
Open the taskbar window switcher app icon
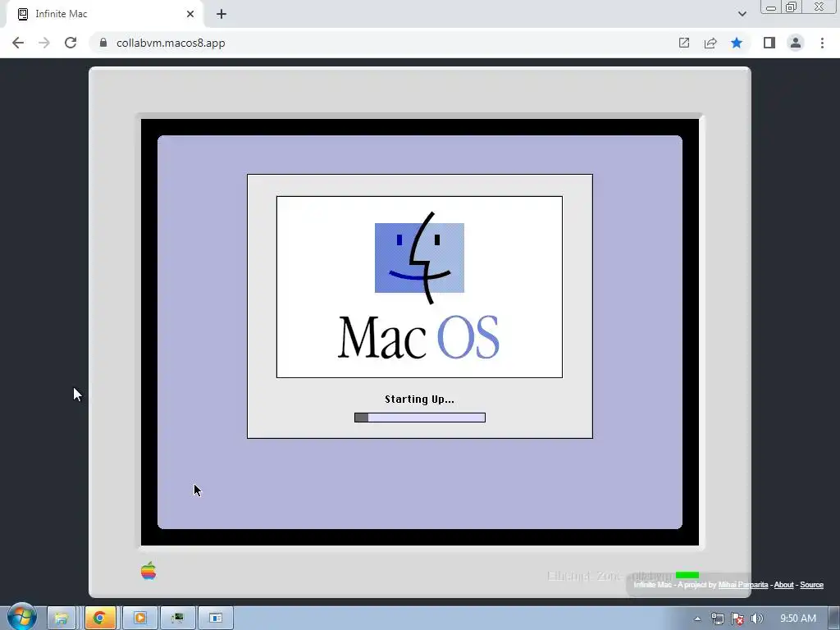click(x=216, y=618)
